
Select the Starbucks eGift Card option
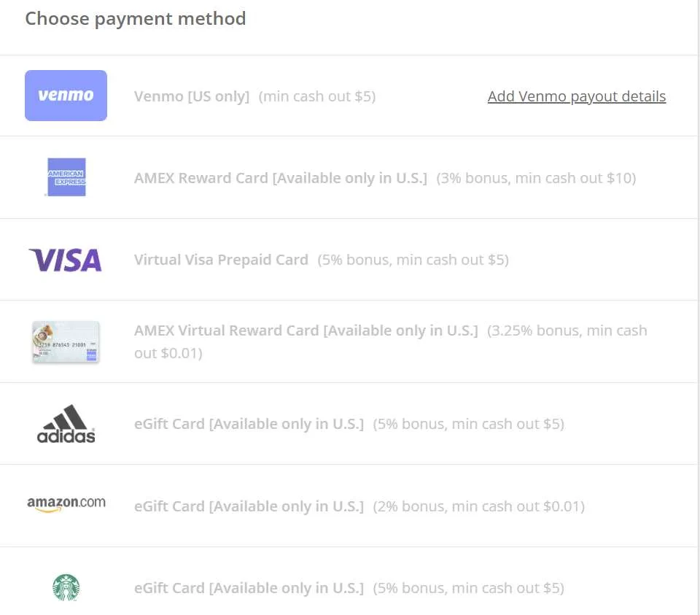tap(249, 587)
